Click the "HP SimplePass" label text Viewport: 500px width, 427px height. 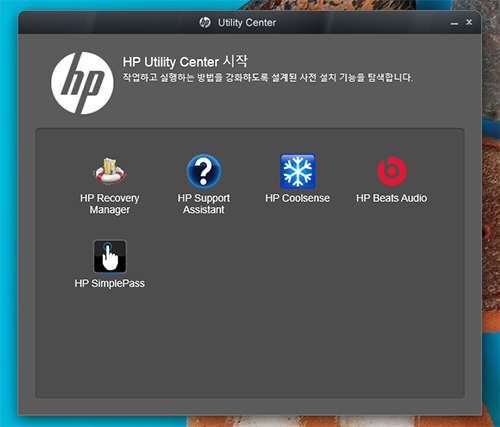(x=110, y=284)
